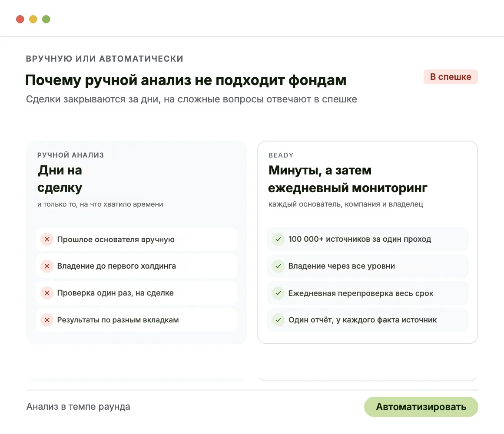Click the row text Прошлое основателя вручную
Screen dimensions: 504x434
[116, 240]
